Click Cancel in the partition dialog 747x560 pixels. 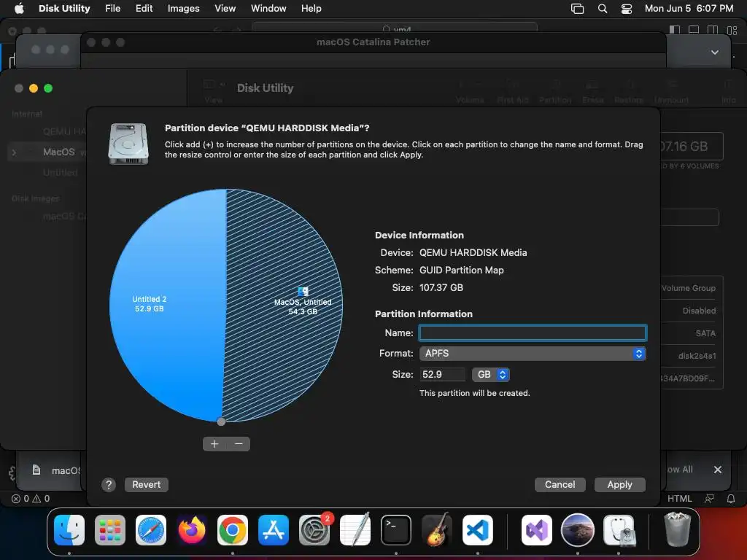(560, 485)
